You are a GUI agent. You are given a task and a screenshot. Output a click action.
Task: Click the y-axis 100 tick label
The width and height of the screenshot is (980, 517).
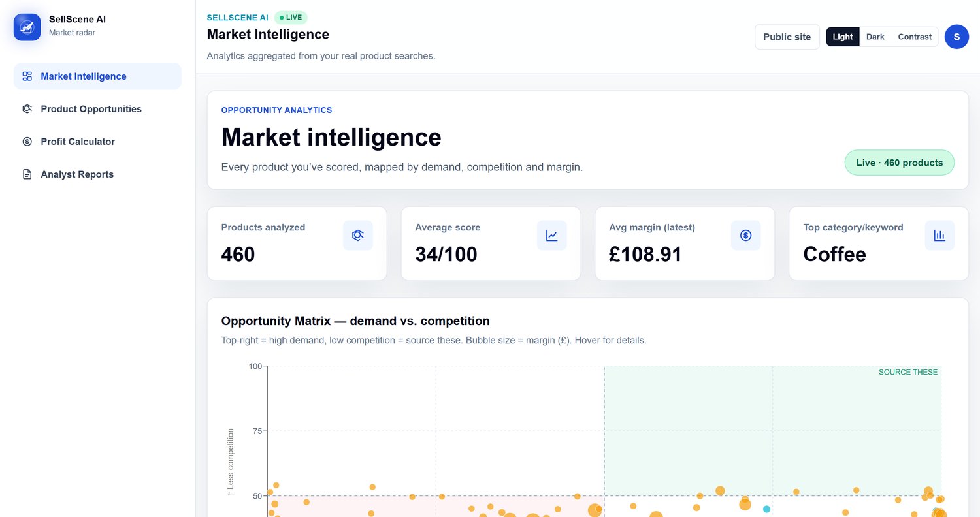pos(255,366)
